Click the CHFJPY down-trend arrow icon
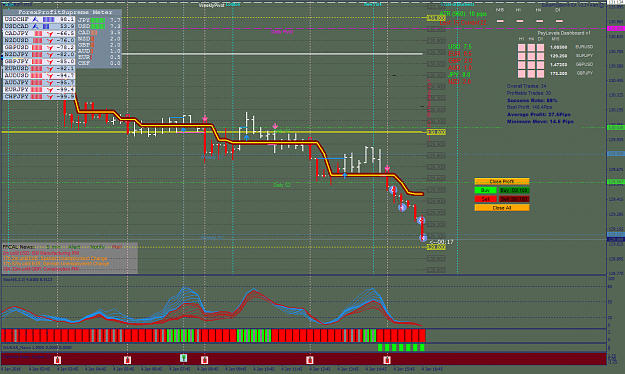The image size is (625, 374). coord(50,96)
